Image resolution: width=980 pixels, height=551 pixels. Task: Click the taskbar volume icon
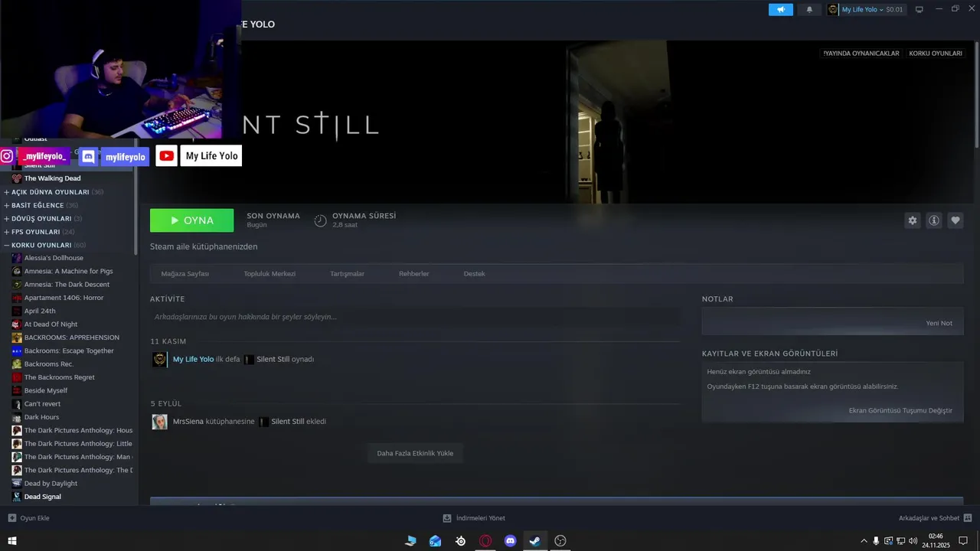(x=913, y=541)
